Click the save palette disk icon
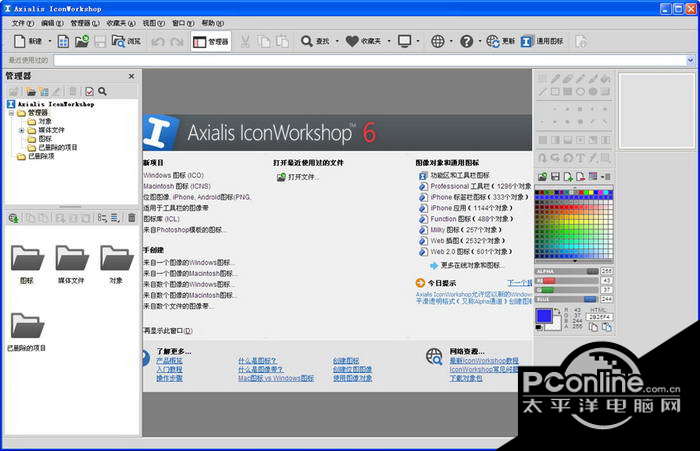This screenshot has height=451, width=700. (555, 177)
